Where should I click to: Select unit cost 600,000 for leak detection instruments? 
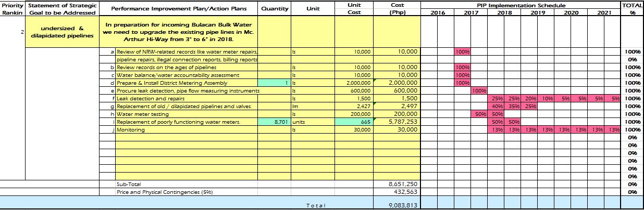click(354, 91)
